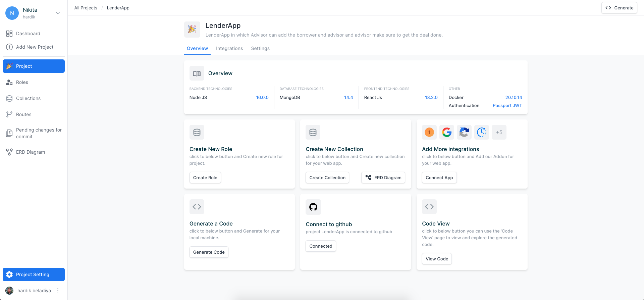Open Collections in the sidebar

(x=34, y=98)
